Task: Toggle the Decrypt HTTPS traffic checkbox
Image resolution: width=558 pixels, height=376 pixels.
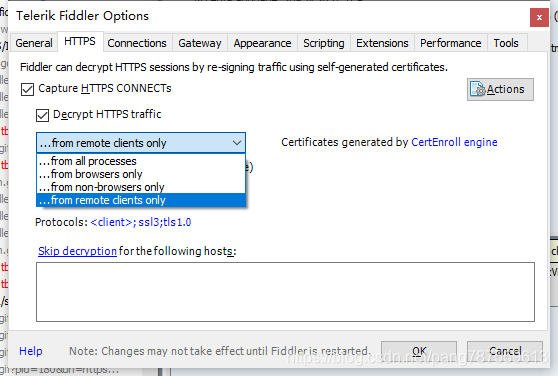Action: (x=42, y=115)
